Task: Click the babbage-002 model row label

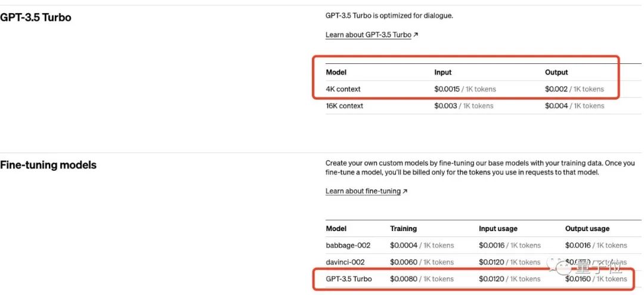Action: 348,245
